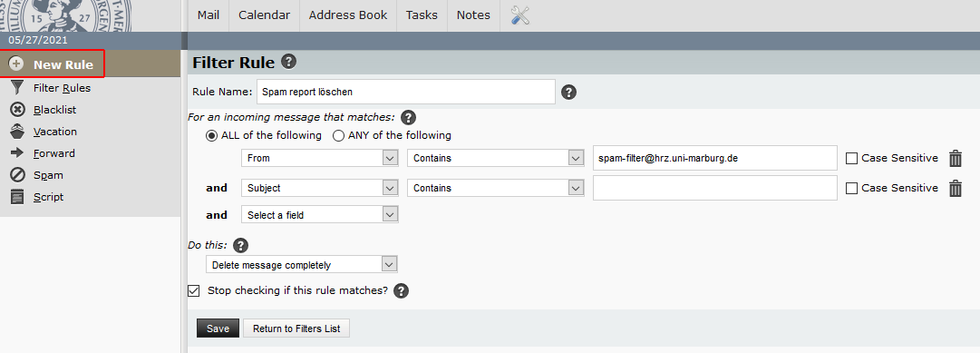
Task: Save the filter rule
Action: [x=218, y=328]
